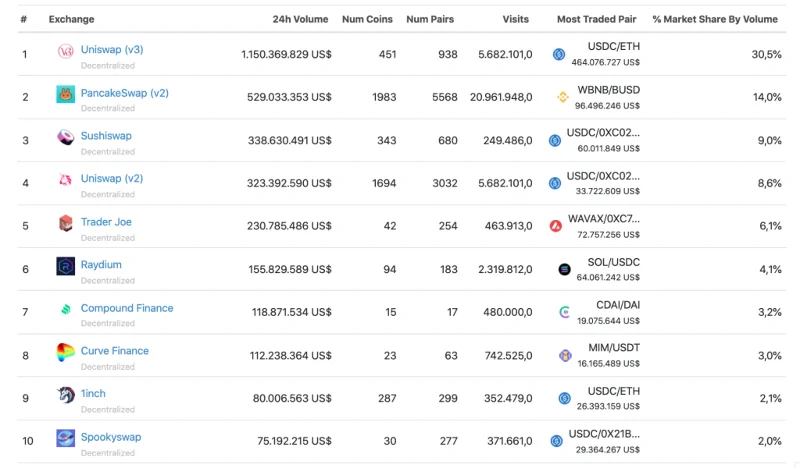The image size is (800, 468).
Task: Click the USDC coin icon in Uniswap (v3) row
Action: [559, 54]
